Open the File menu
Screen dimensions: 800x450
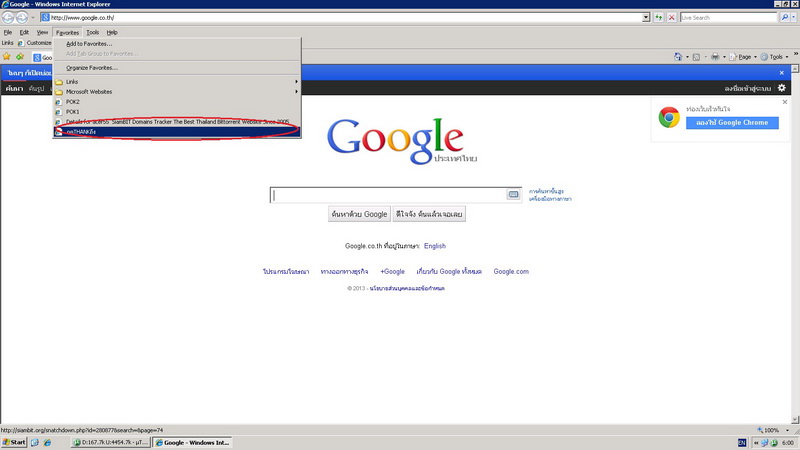tap(8, 32)
